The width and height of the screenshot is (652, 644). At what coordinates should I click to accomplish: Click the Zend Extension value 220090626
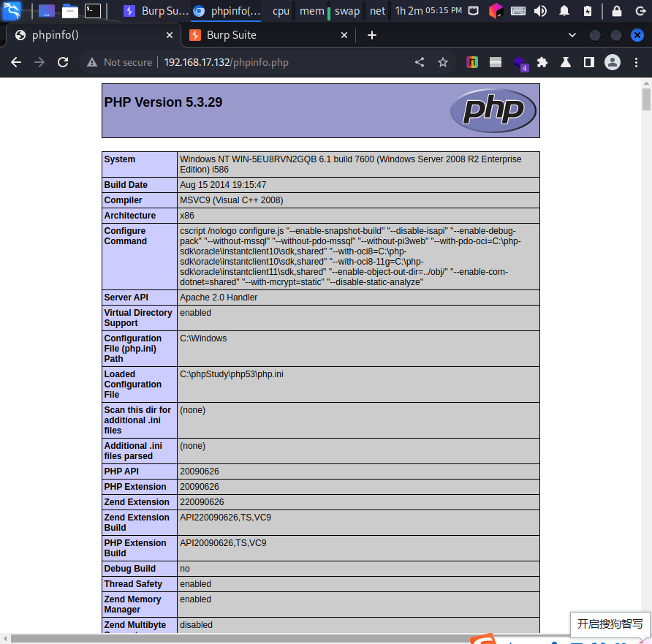click(x=202, y=501)
